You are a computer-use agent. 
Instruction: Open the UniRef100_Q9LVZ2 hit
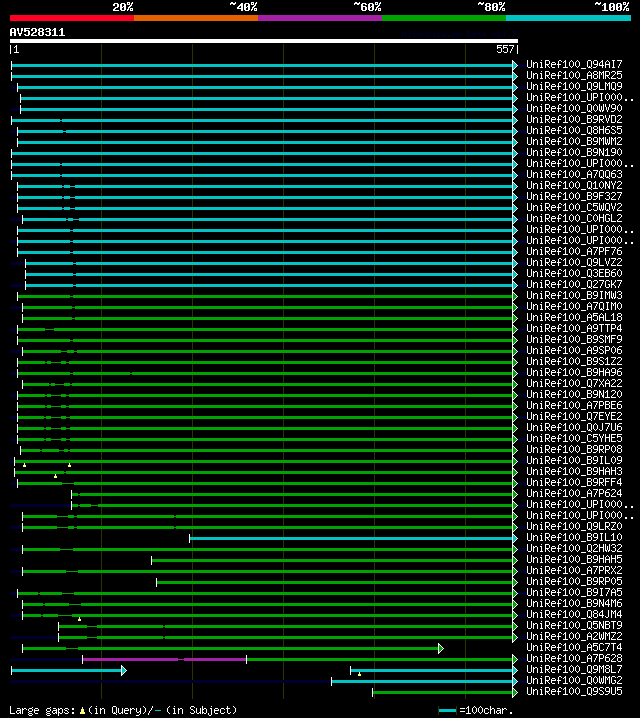coord(574,262)
